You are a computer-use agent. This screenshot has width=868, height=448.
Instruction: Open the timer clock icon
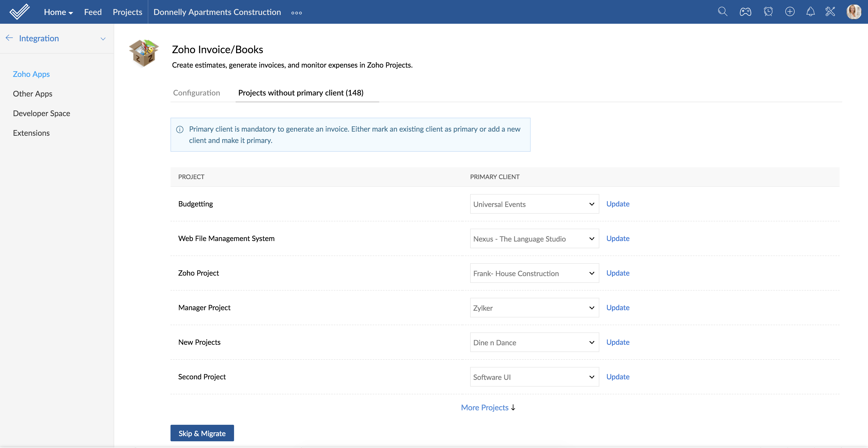tap(768, 12)
